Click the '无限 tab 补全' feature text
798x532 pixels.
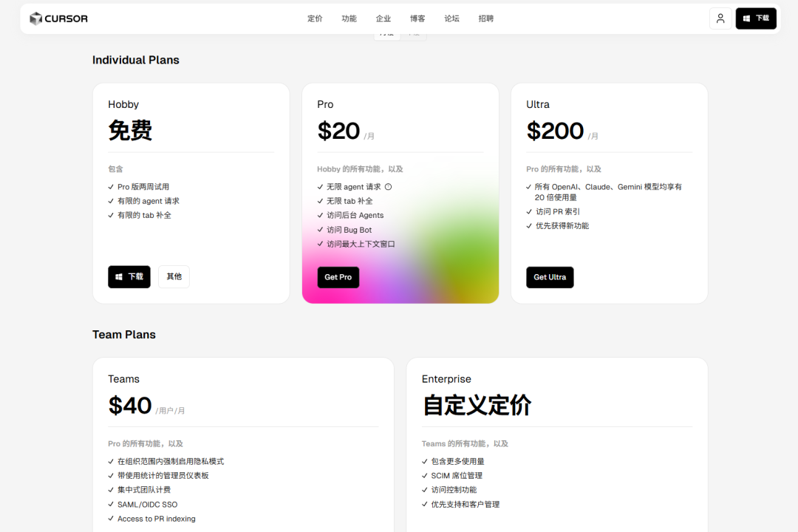349,201
